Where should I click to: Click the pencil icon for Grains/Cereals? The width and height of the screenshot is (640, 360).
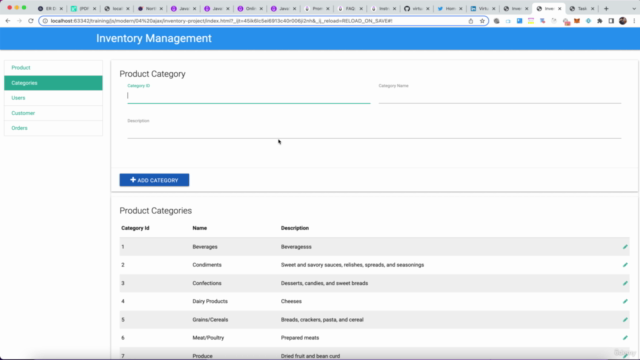click(625, 320)
